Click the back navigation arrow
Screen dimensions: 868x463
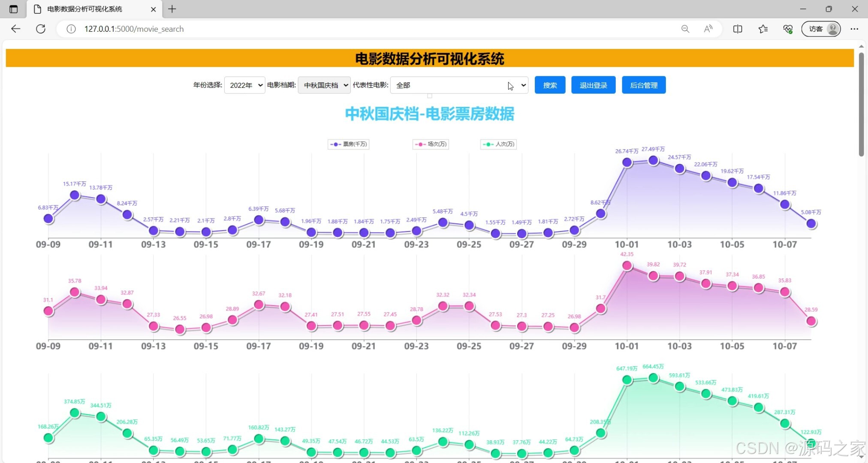(x=15, y=29)
